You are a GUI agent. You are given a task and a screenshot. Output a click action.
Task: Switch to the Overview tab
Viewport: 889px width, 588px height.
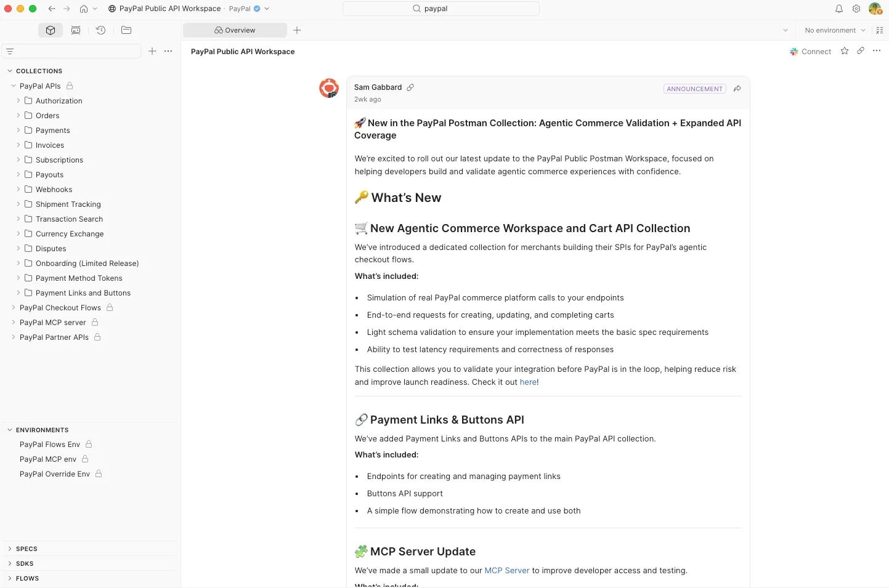[235, 30]
